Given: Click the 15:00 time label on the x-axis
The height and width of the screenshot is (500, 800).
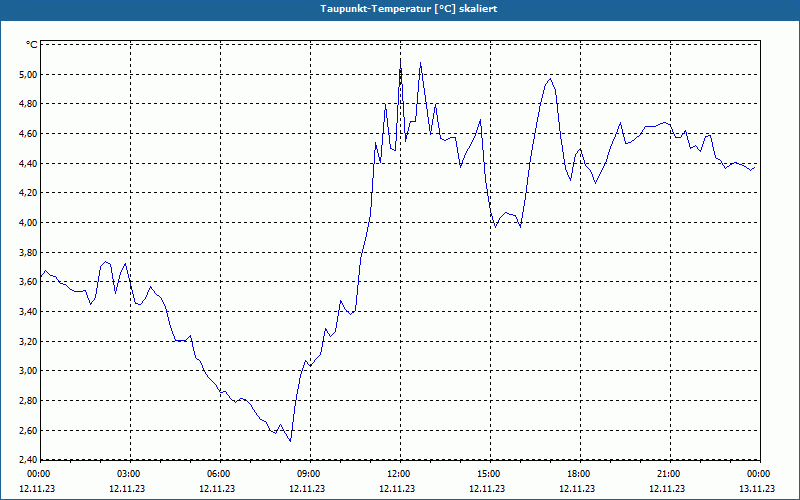Looking at the screenshot, I should pyautogui.click(x=489, y=474).
